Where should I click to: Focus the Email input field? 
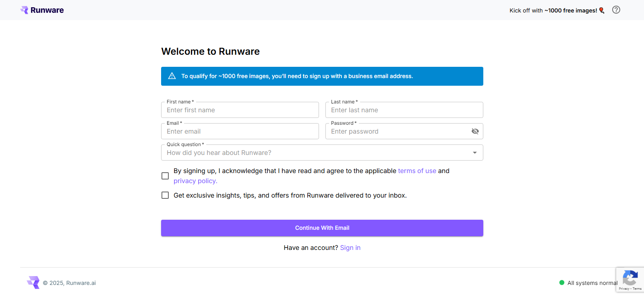[240, 131]
